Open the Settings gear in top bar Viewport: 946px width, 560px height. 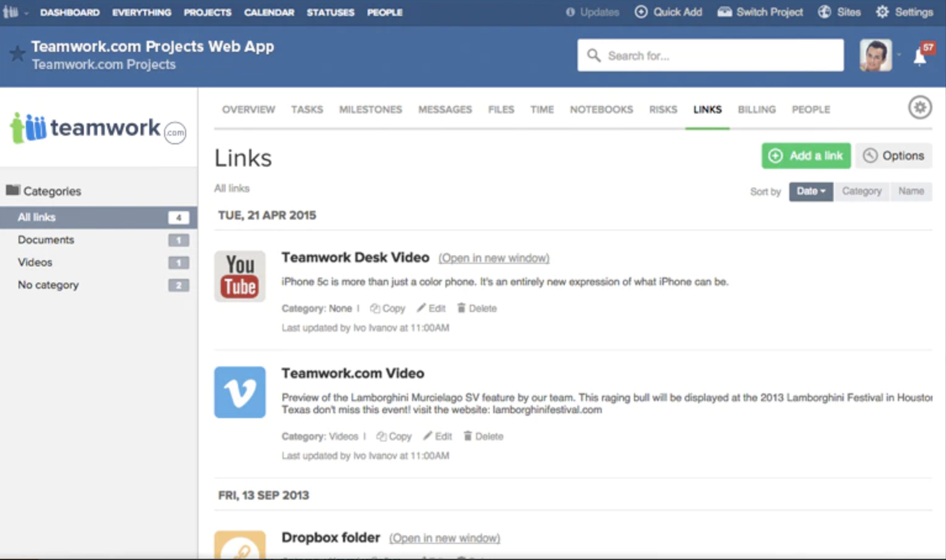coord(882,12)
